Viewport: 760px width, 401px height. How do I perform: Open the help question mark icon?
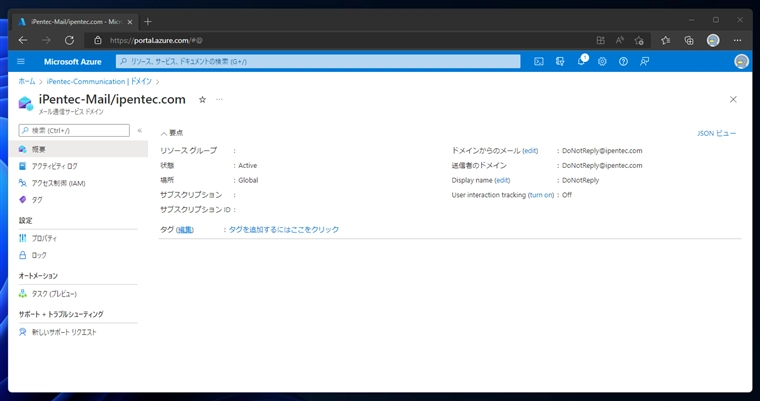coord(623,62)
